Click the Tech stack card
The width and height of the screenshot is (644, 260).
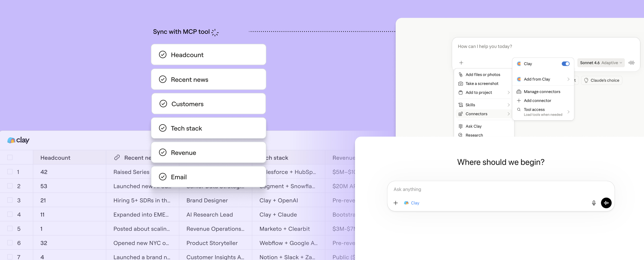(x=209, y=128)
